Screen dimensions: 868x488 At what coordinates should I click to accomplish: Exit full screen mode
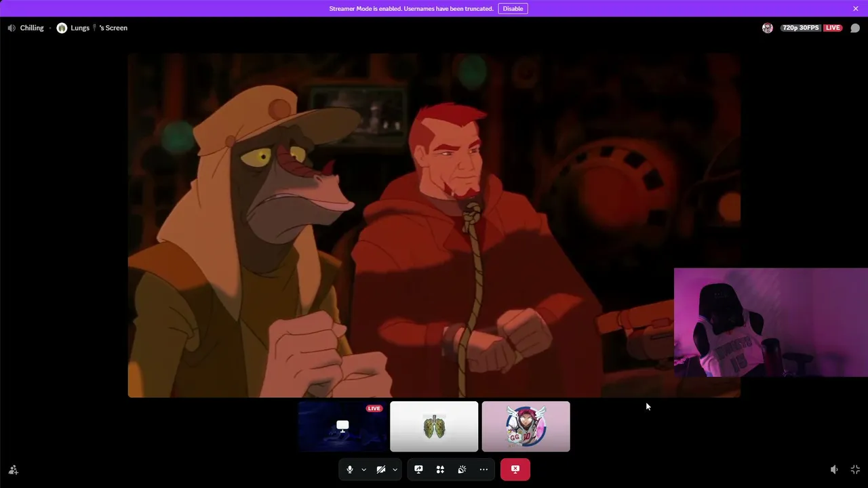click(855, 470)
